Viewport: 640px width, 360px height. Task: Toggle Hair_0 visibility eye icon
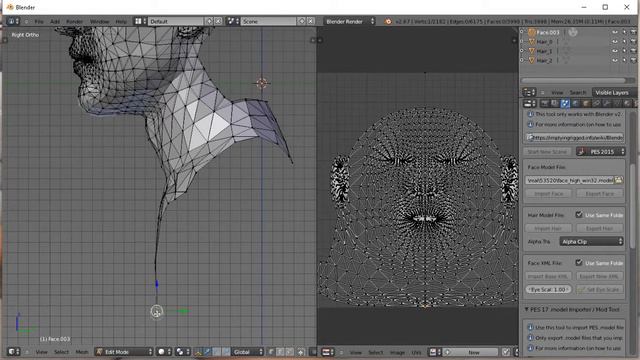[615, 42]
